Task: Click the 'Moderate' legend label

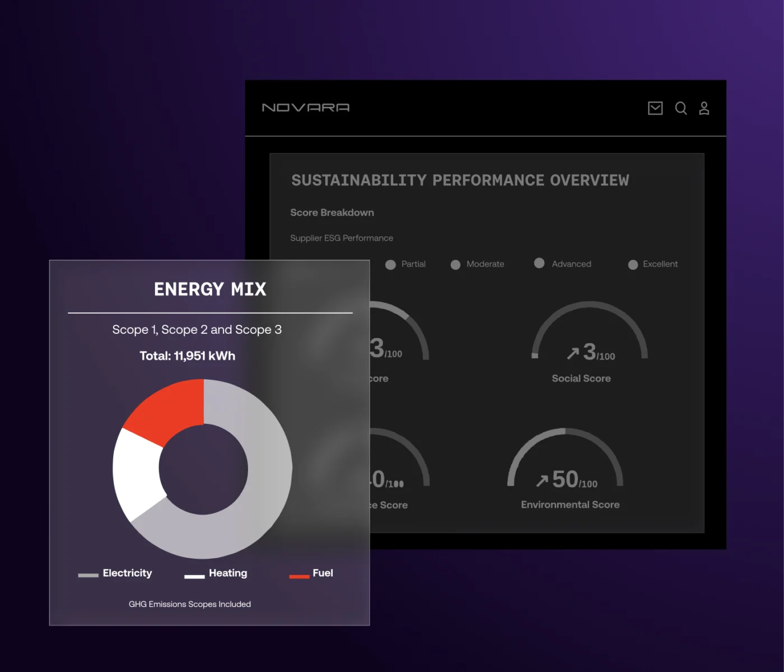Action: [x=486, y=264]
